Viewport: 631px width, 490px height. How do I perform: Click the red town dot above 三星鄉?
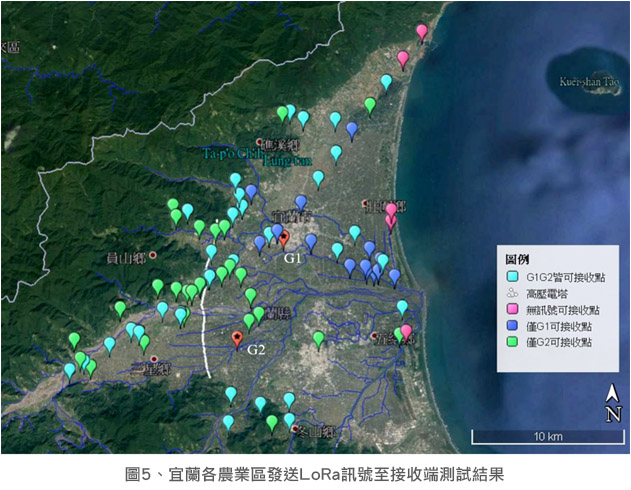tap(154, 359)
